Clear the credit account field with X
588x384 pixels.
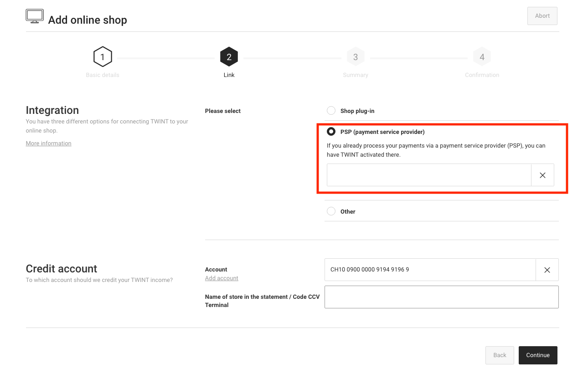pos(547,270)
